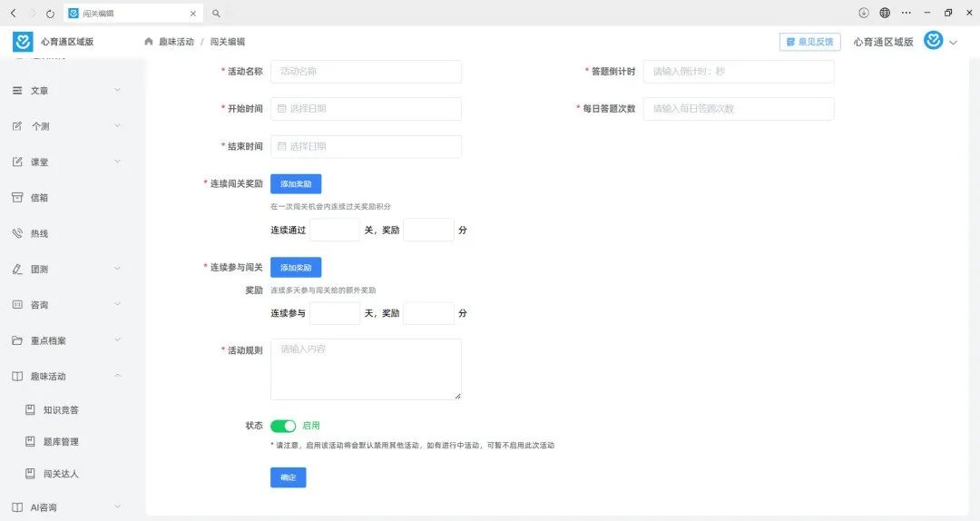Viewport: 980px width, 521px height.
Task: Expand the 重点档案 menu chevron
Action: click(117, 339)
